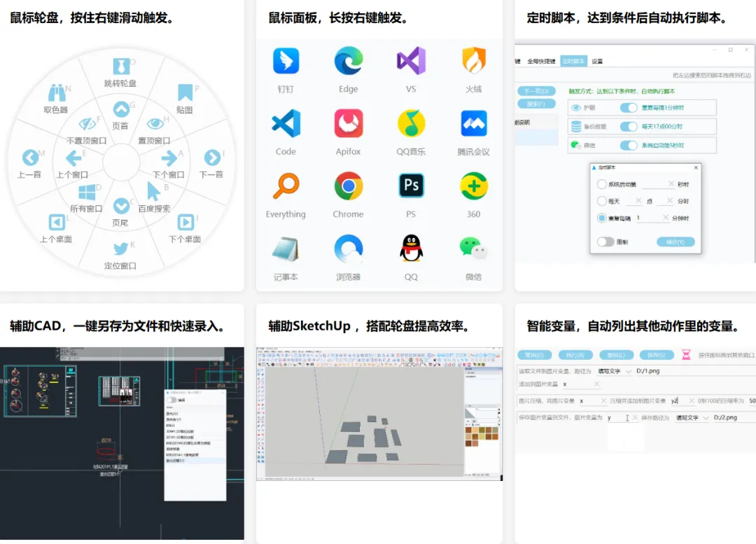Close the 定时脚本 dialog

click(x=696, y=167)
